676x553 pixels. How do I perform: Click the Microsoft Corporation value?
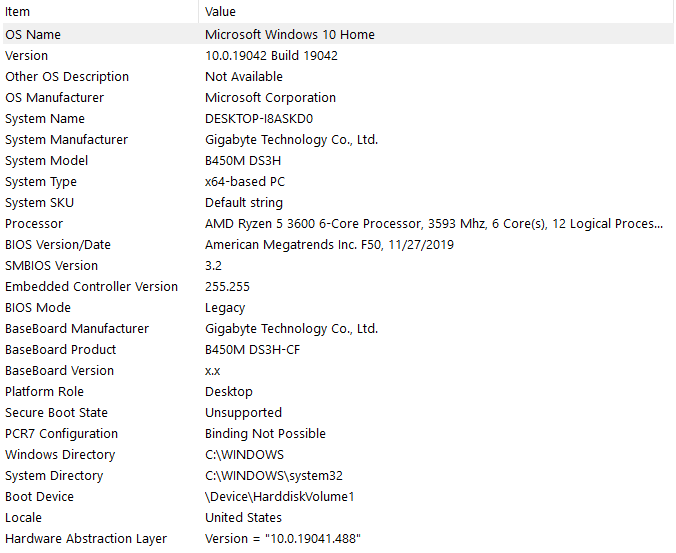(270, 98)
